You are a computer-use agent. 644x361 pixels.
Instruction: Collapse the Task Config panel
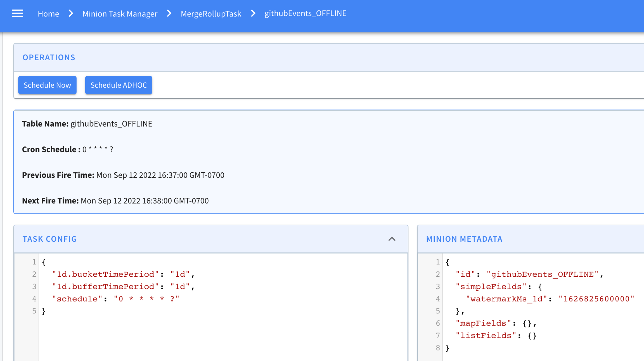click(392, 239)
